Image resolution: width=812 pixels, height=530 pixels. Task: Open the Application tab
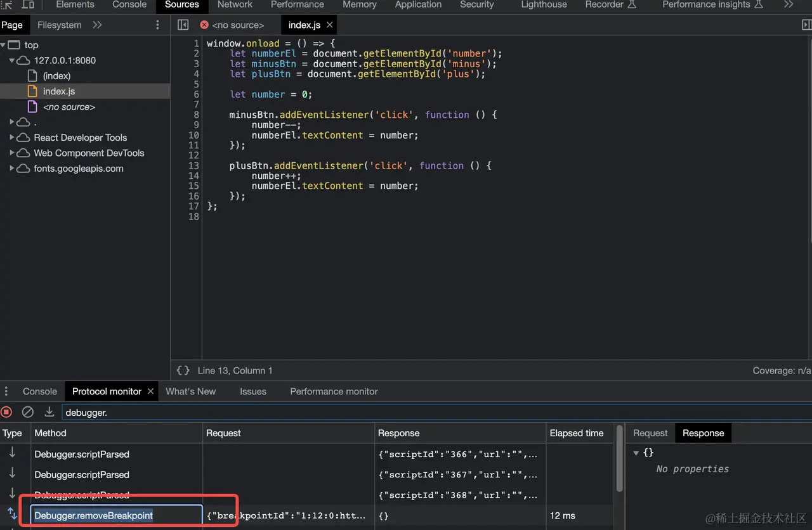(x=418, y=4)
